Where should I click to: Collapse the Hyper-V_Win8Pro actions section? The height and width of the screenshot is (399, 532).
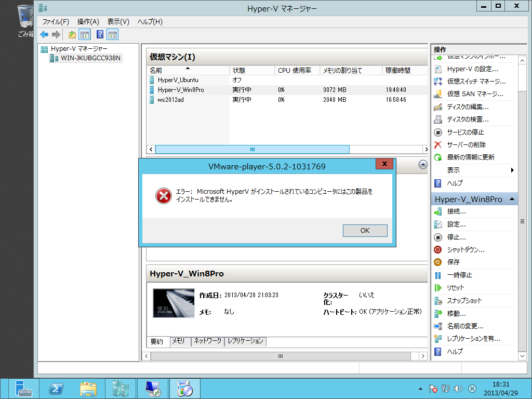[x=512, y=199]
